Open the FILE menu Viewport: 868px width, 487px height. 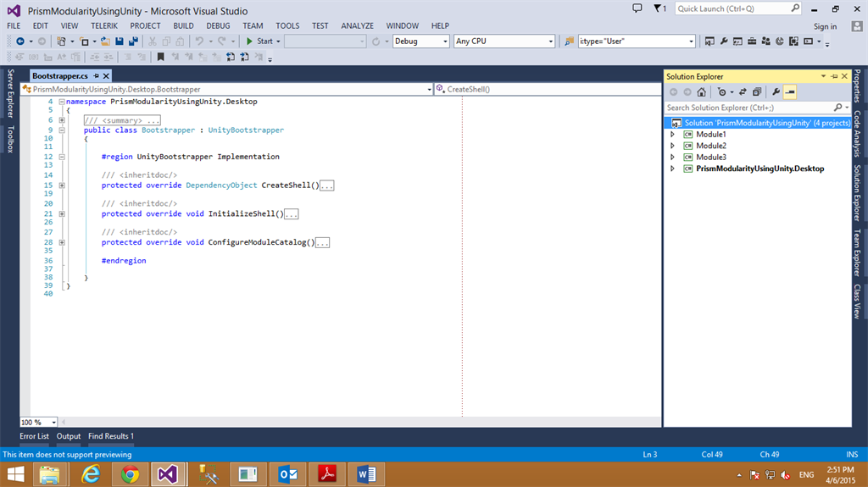[x=14, y=25]
